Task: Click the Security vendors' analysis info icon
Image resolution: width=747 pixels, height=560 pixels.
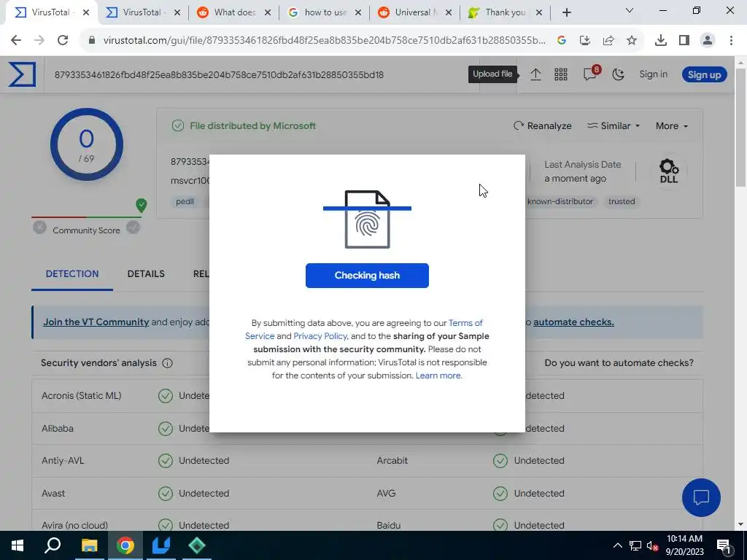Action: [x=167, y=363]
